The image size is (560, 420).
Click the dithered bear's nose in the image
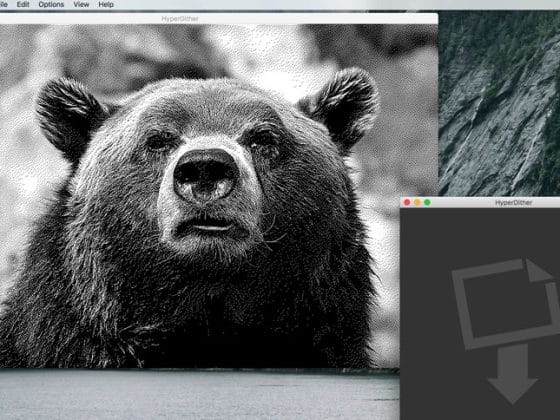[x=206, y=176]
